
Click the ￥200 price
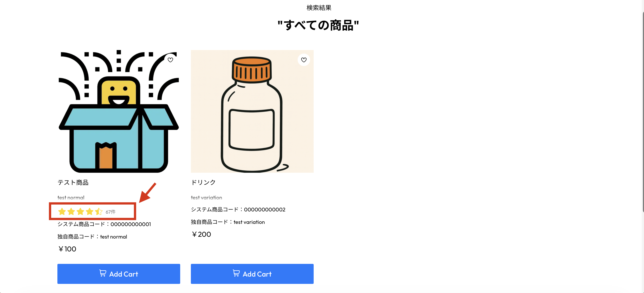(201, 234)
